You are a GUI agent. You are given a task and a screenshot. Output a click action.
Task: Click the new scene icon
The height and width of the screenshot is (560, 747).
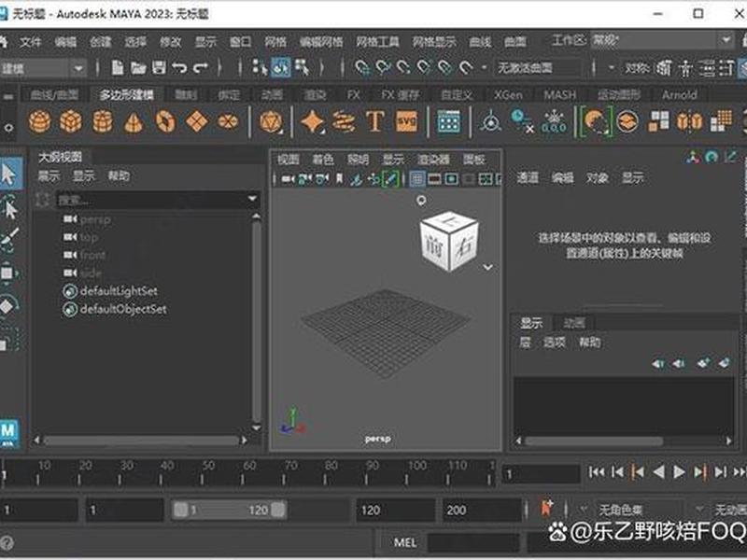click(x=118, y=67)
